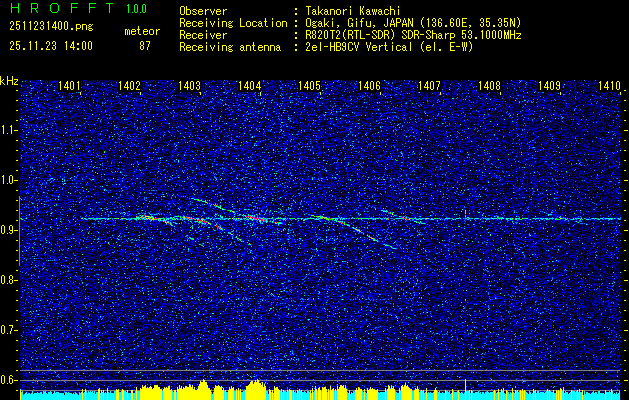Click frequency axis label 0.7
Image resolution: width=629 pixels, height=400 pixels.
[x=7, y=330]
